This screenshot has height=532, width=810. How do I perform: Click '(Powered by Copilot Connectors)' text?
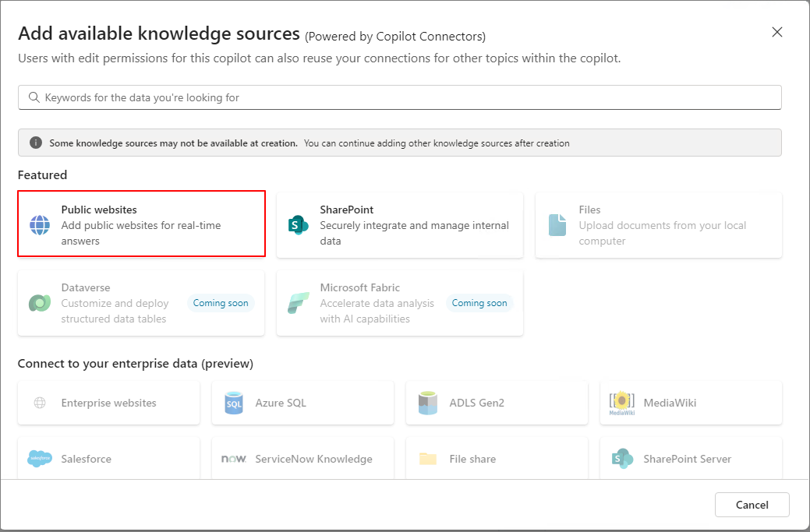(x=395, y=37)
